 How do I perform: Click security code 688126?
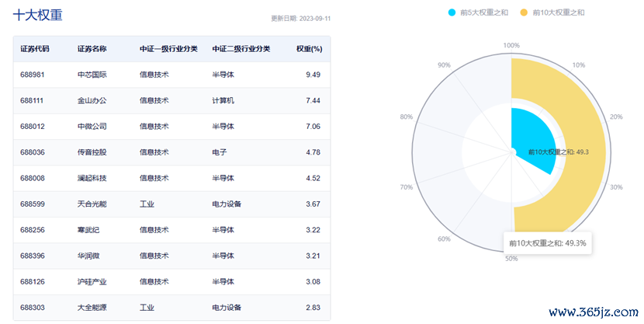tap(33, 282)
